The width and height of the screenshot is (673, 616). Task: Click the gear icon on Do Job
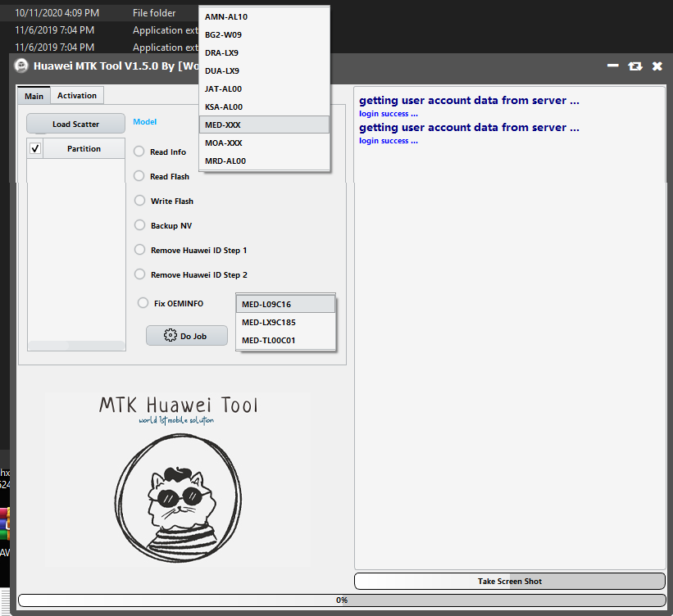coord(170,335)
